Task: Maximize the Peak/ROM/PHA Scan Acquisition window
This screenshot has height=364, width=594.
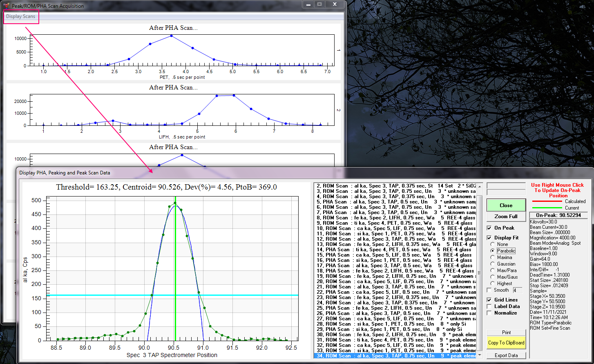Action: click(319, 4)
